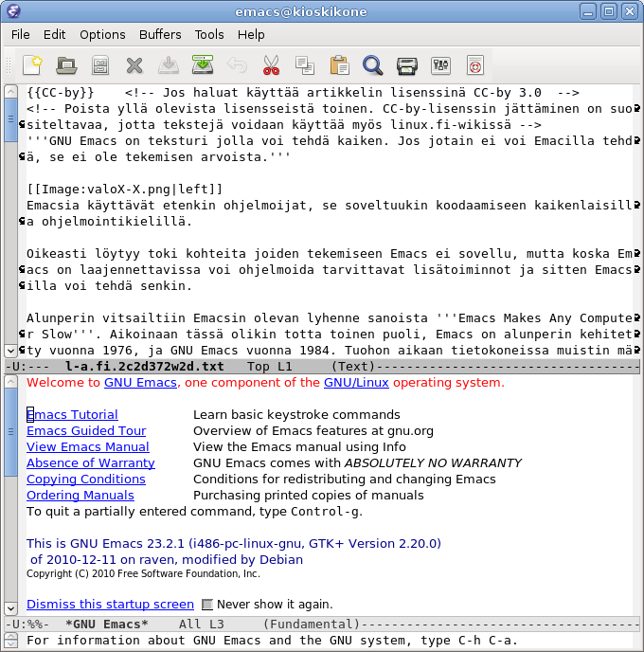Click the {{CC-by}} template text
The width and height of the screenshot is (644, 652).
point(61,92)
